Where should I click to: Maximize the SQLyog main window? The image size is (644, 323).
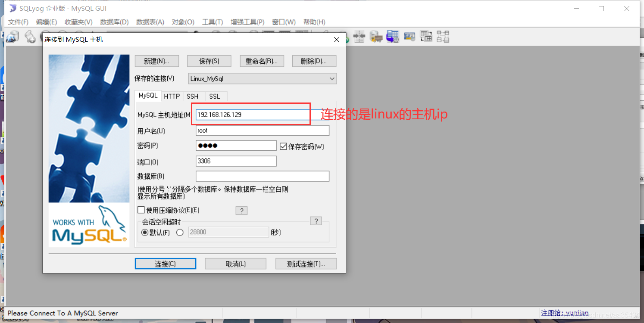601,9
